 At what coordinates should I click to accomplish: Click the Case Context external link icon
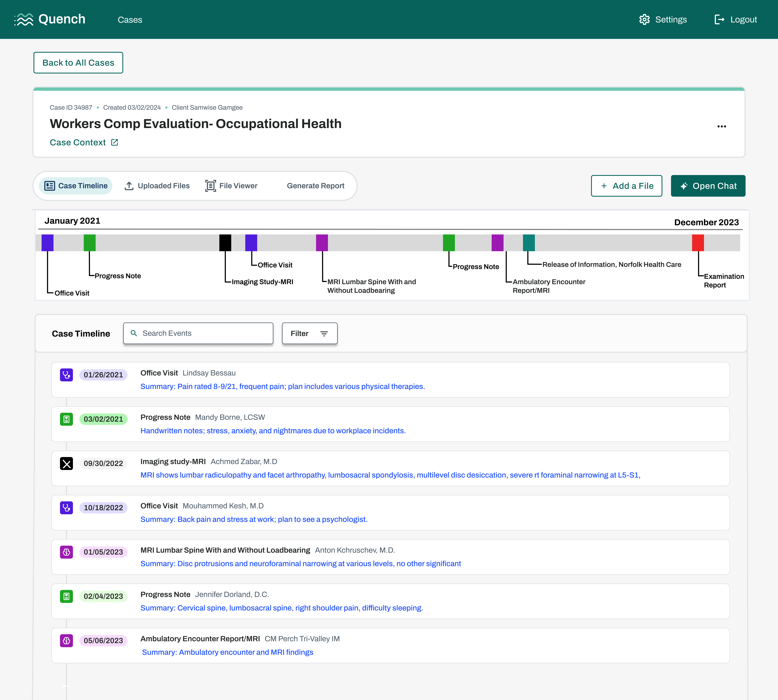click(x=115, y=142)
